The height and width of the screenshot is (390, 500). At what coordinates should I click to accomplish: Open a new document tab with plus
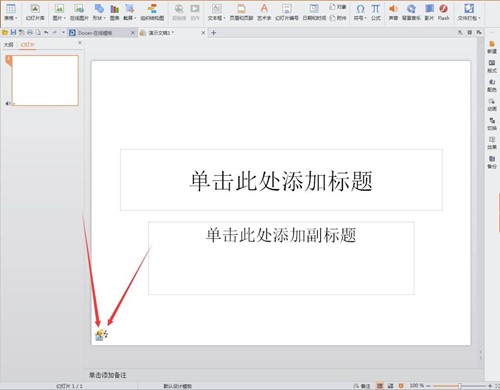point(214,33)
